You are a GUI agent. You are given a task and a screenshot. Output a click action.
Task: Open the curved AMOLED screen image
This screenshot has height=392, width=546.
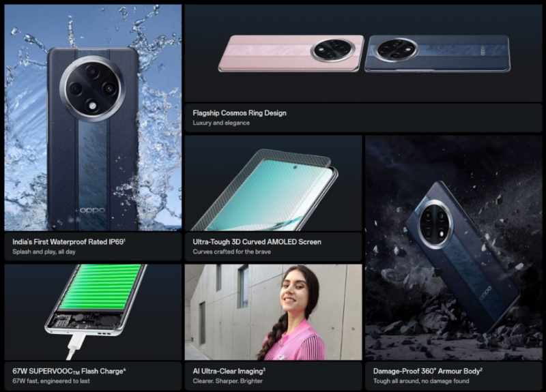click(274, 183)
